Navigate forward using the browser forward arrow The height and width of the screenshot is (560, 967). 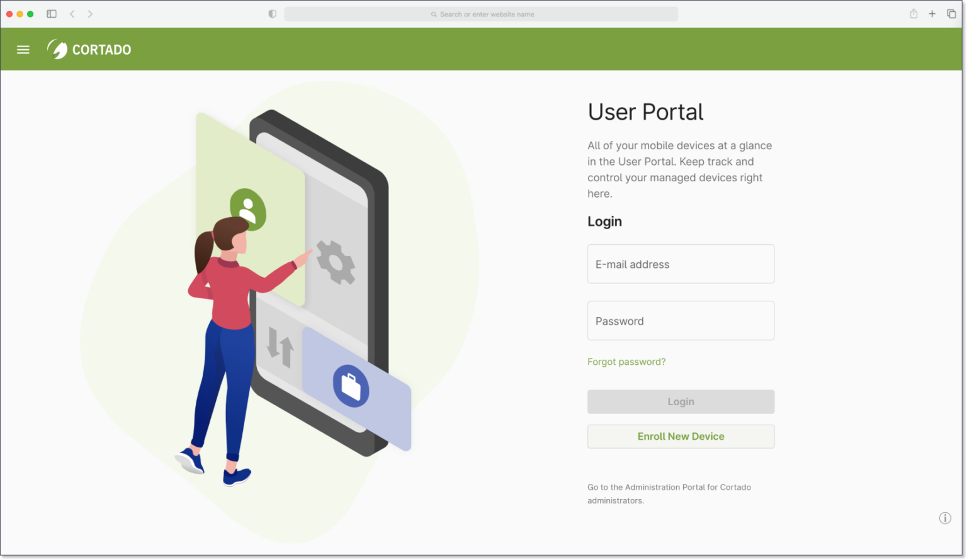pos(90,13)
